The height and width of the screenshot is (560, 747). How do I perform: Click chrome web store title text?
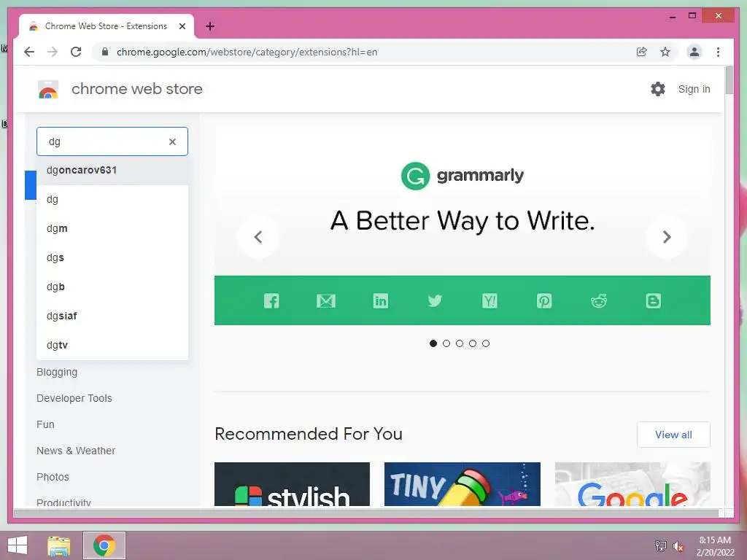(136, 89)
